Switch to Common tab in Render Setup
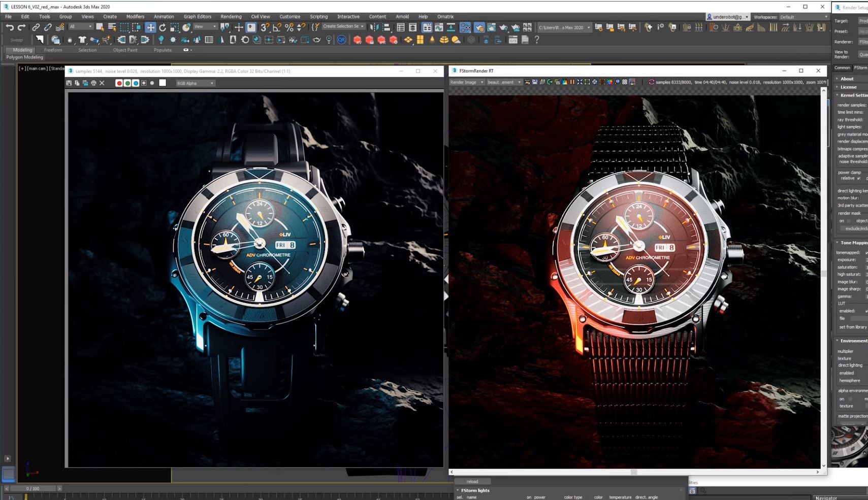 [x=842, y=68]
